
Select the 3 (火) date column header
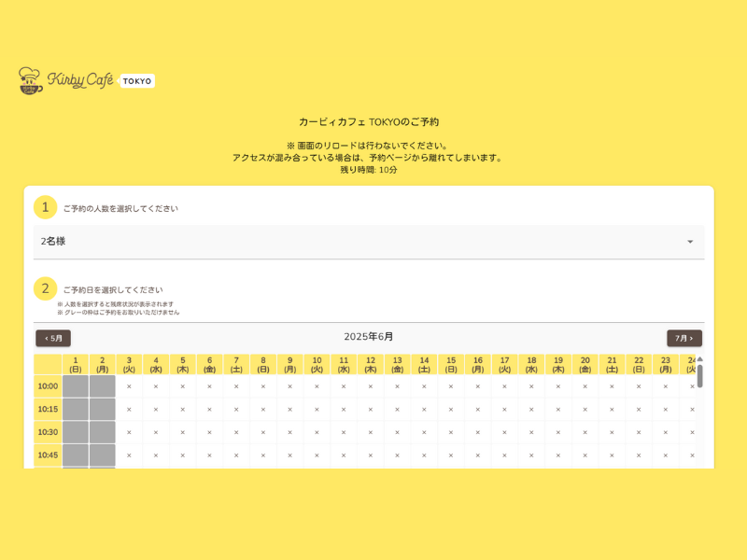coord(129,365)
